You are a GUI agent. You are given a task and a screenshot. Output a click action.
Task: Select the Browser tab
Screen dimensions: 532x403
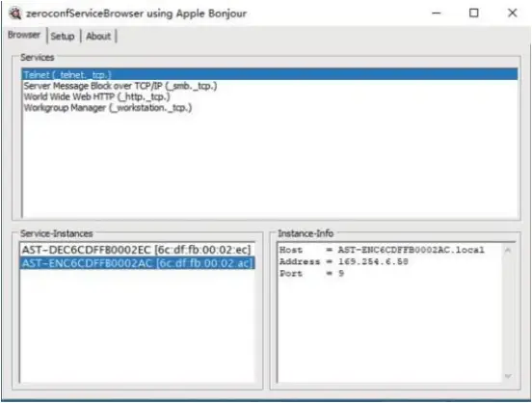point(24,35)
